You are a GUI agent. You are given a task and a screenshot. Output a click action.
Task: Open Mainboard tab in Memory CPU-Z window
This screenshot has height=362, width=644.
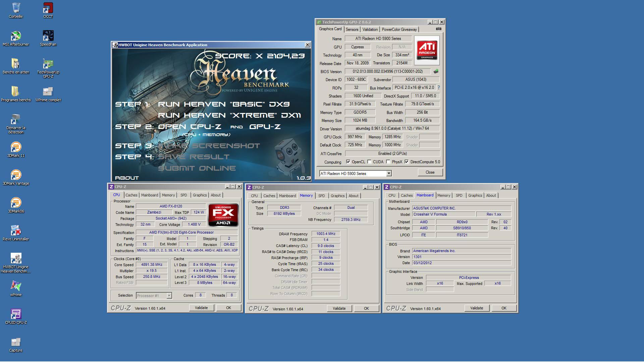[287, 196]
